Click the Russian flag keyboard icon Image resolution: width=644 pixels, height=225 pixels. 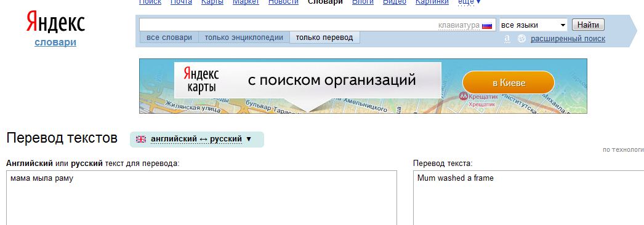coord(487,25)
